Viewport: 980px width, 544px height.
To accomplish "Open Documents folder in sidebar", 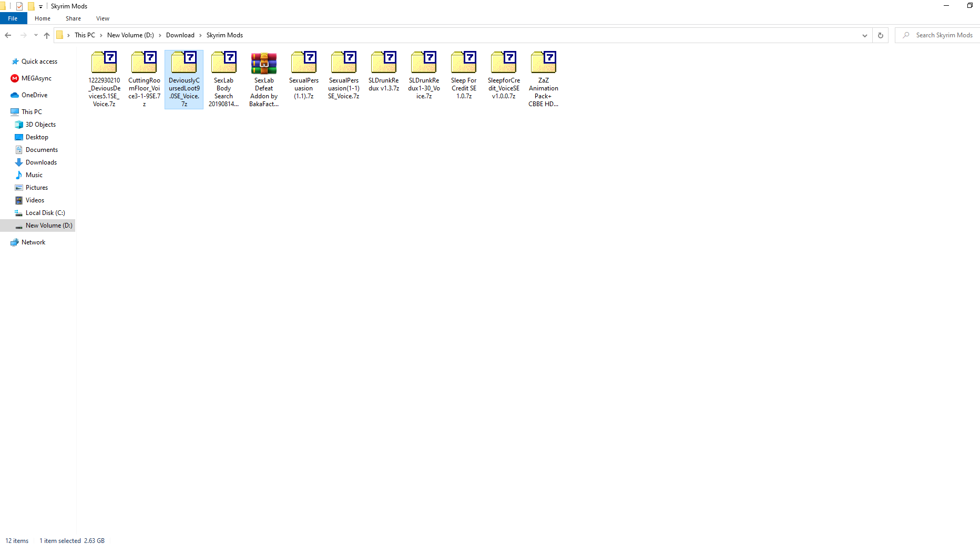I will click(42, 150).
